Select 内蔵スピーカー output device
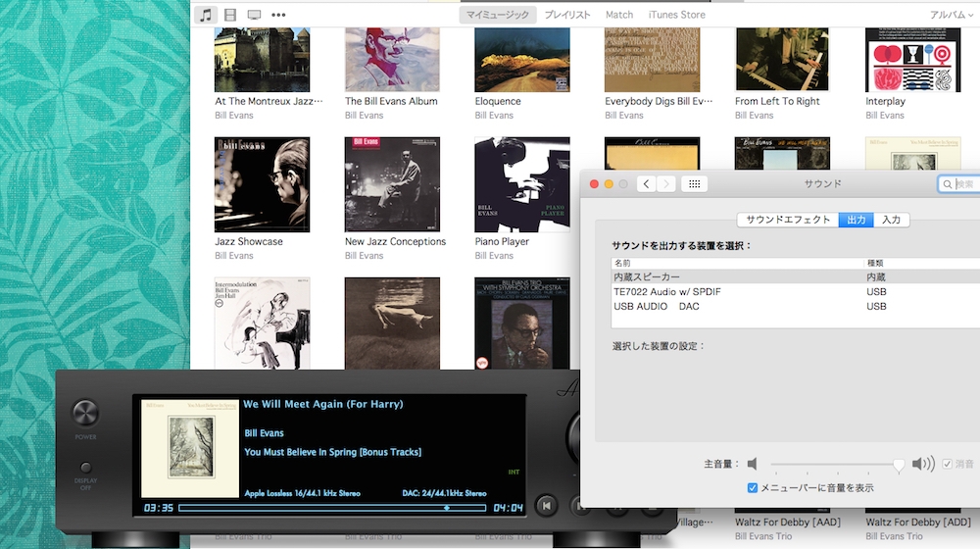This screenshot has width=980, height=549. (796, 277)
